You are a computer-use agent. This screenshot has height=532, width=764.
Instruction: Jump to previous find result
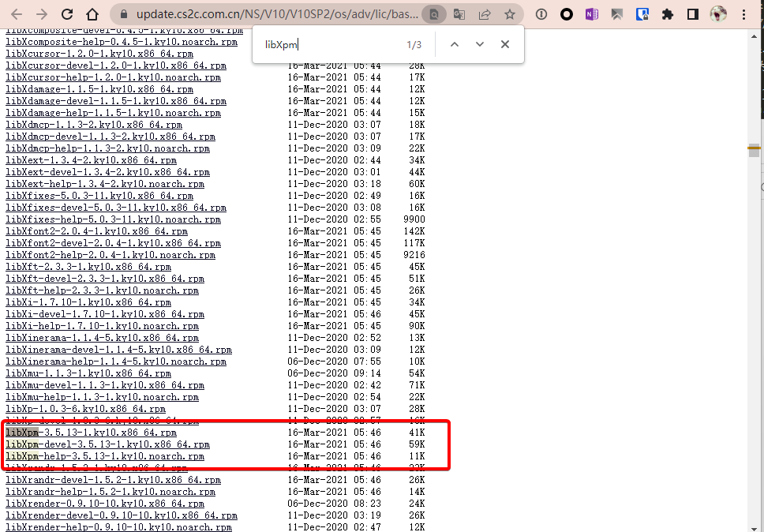coord(454,44)
